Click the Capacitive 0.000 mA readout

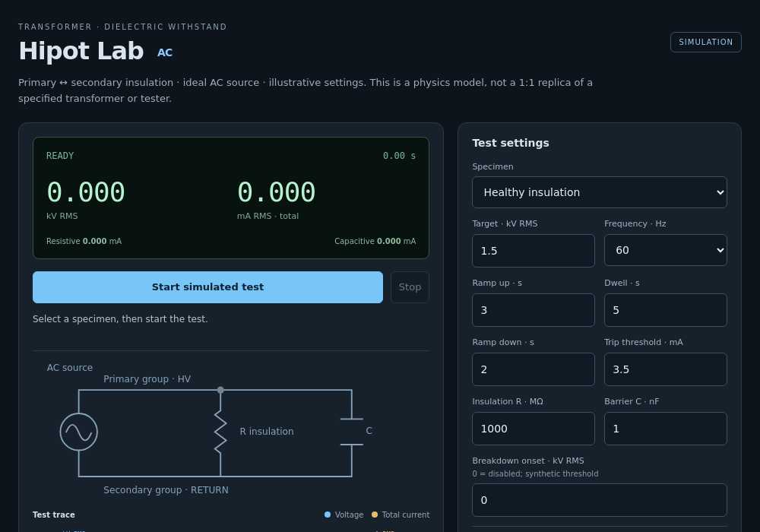point(375,241)
